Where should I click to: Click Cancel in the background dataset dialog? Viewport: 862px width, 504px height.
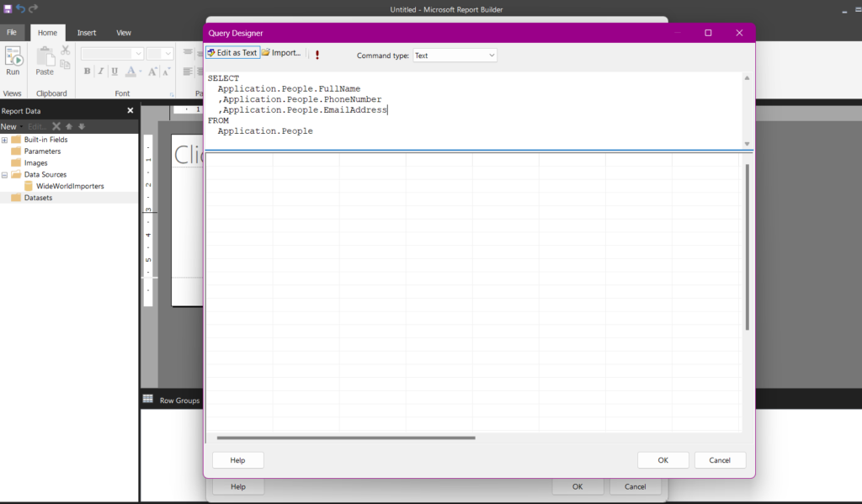(x=635, y=486)
